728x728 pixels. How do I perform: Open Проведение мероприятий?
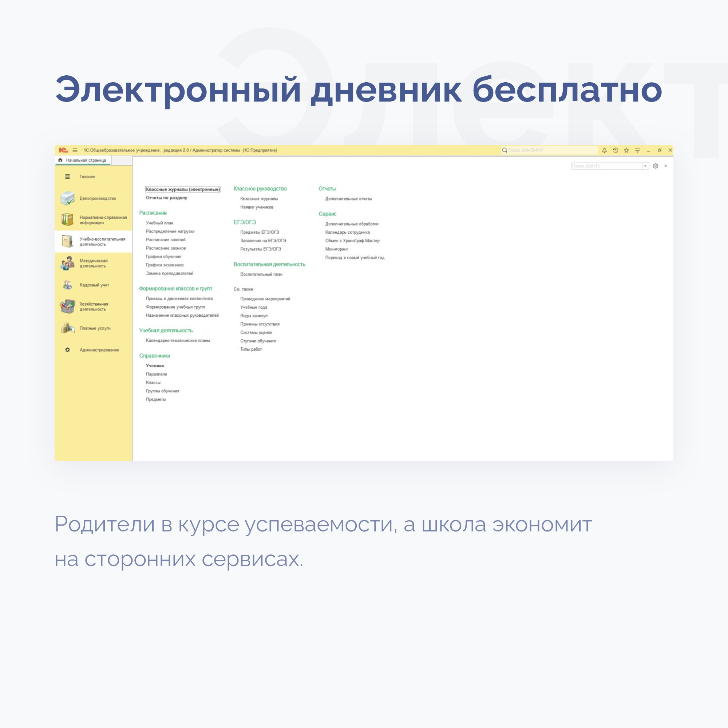pyautogui.click(x=265, y=299)
